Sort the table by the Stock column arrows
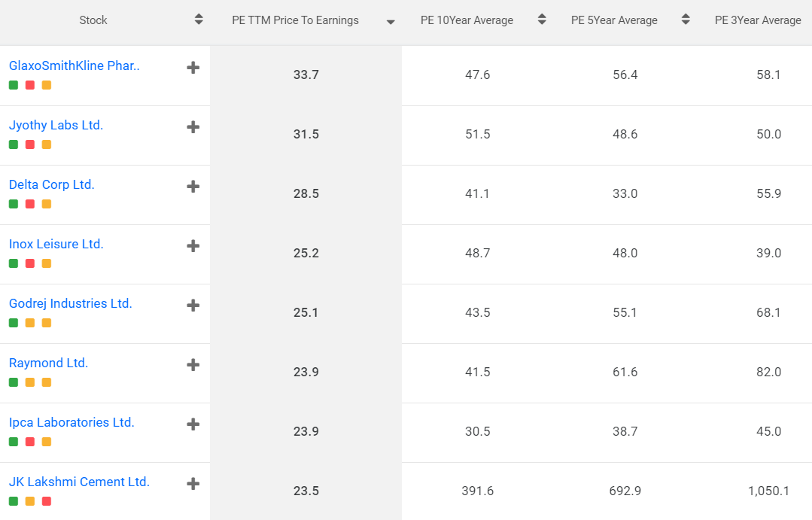Image resolution: width=812 pixels, height=520 pixels. coord(199,20)
